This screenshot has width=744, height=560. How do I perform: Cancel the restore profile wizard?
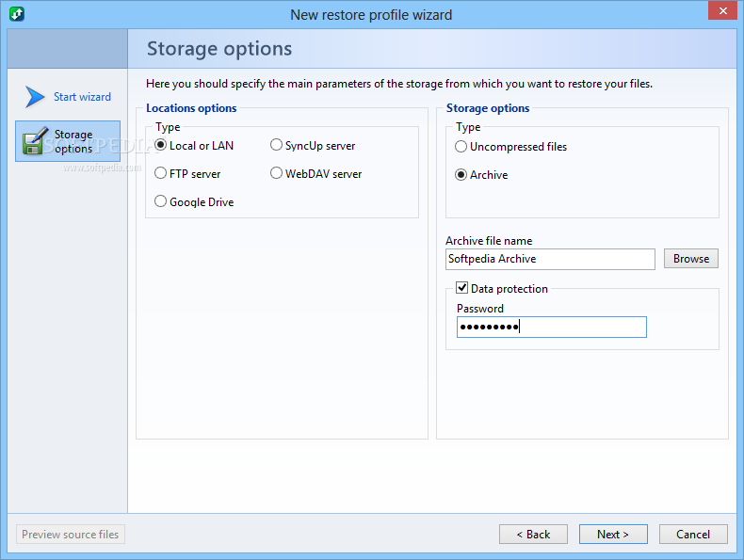693,535
